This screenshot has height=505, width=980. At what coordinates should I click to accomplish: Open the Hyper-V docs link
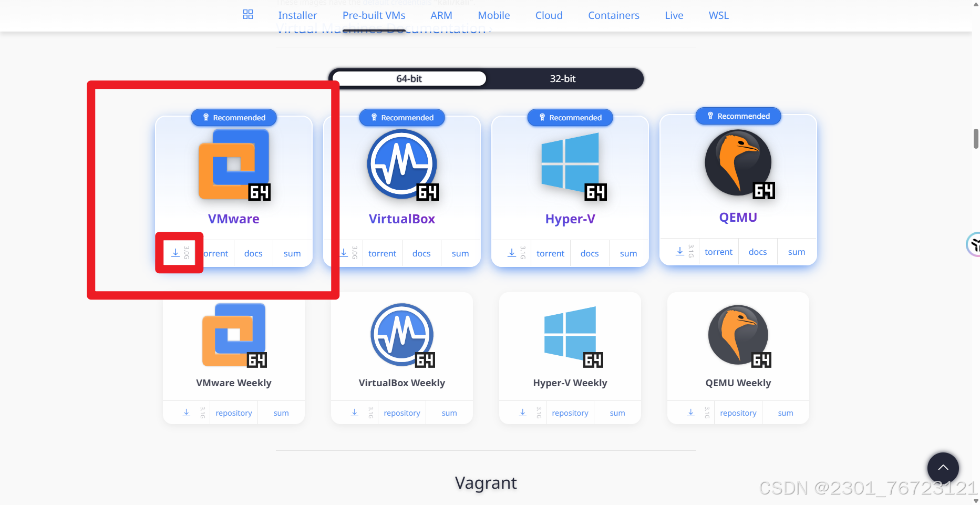pyautogui.click(x=590, y=253)
